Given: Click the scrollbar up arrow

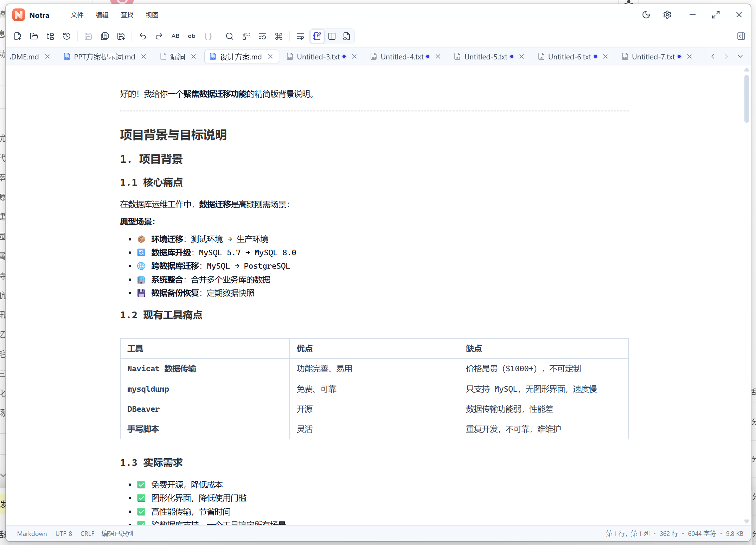Looking at the screenshot, I should [747, 70].
